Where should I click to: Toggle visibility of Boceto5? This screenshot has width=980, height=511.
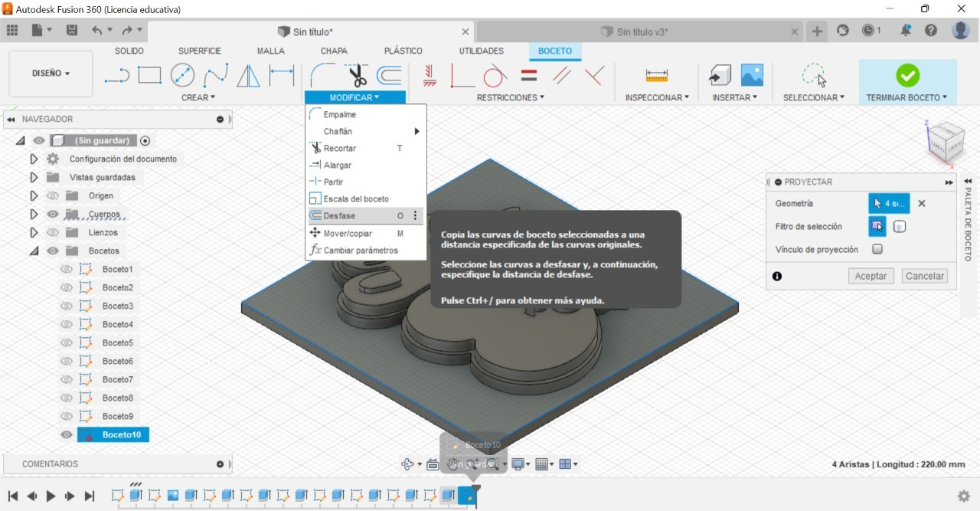(67, 342)
